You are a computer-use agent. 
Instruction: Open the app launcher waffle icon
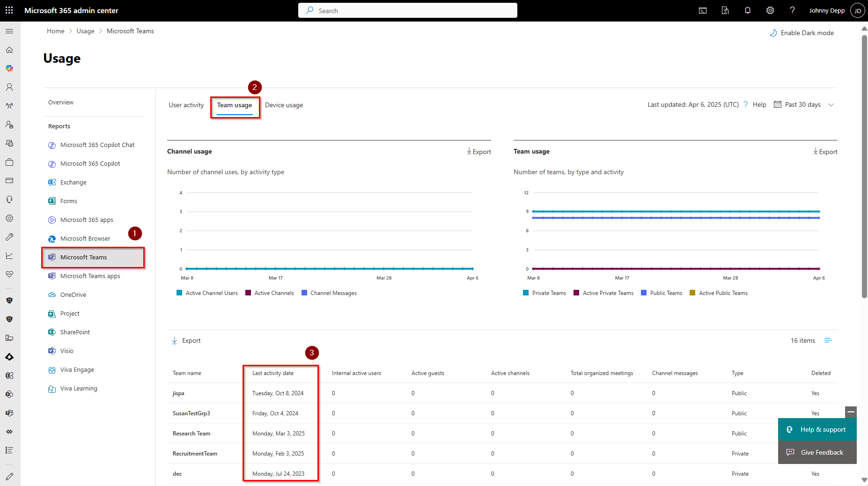(9, 10)
